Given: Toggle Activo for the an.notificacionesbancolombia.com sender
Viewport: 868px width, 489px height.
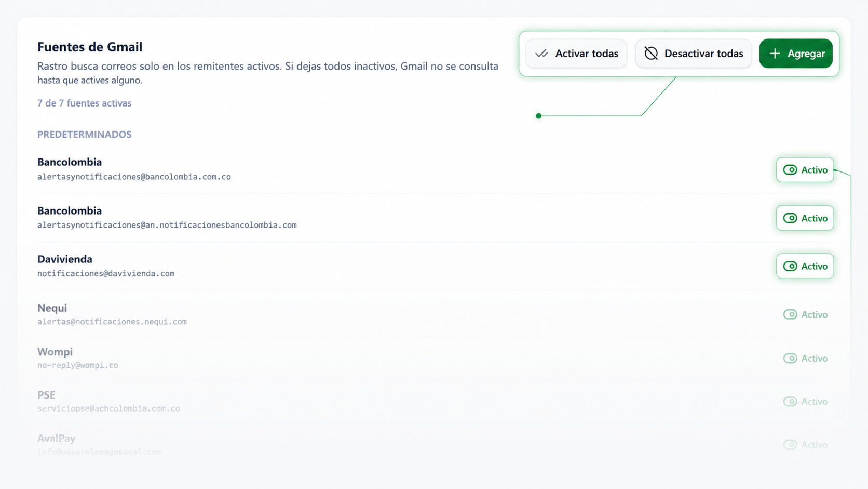Looking at the screenshot, I should point(805,218).
